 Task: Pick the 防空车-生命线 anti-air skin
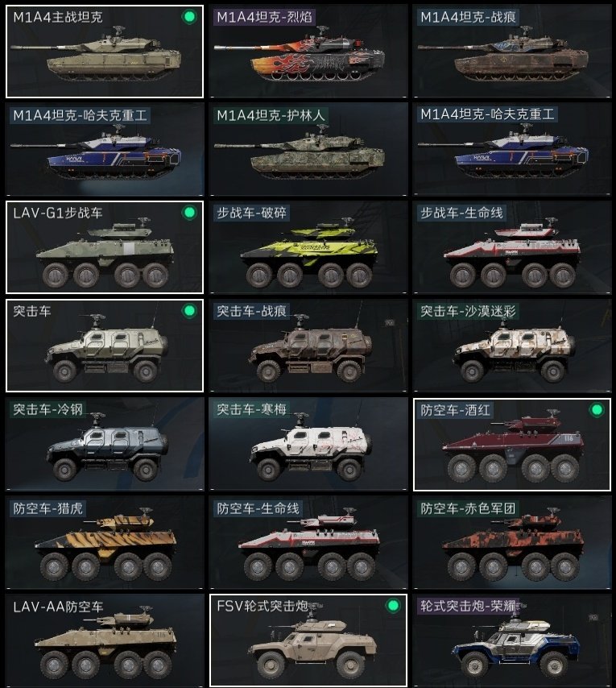[308, 542]
